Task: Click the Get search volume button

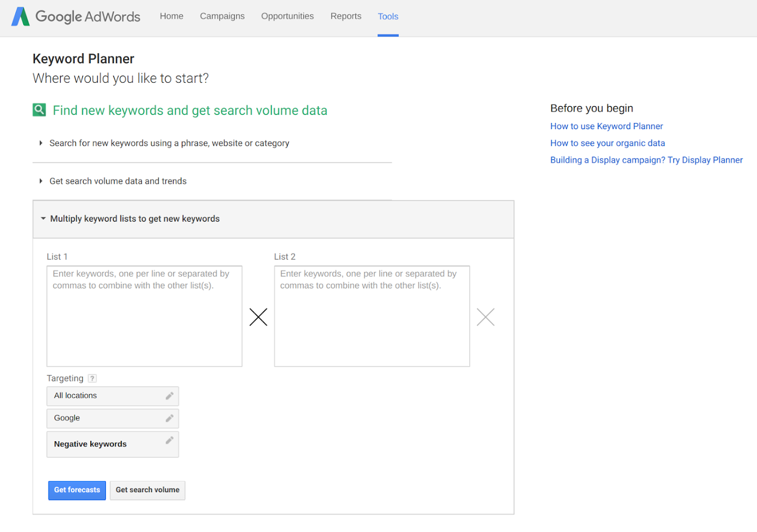Action: pos(147,490)
